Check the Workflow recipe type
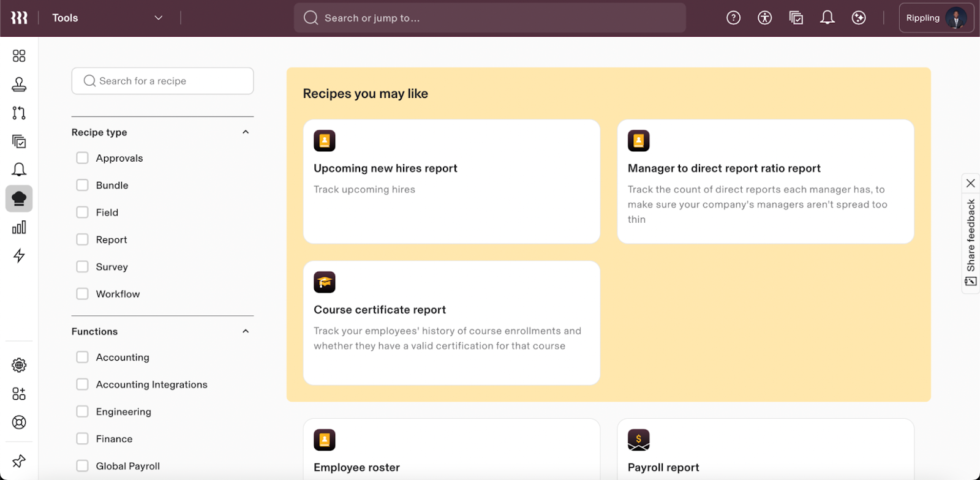Viewport: 980px width, 480px height. coord(82,294)
